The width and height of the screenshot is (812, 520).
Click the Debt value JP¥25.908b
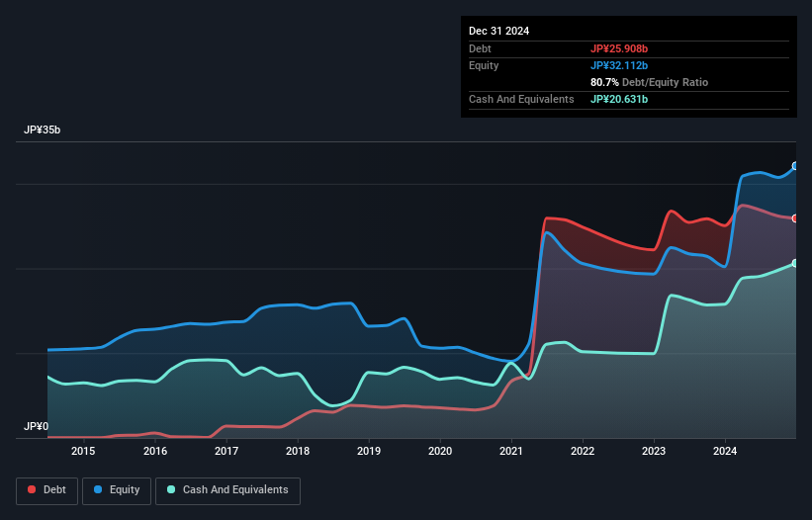click(619, 48)
